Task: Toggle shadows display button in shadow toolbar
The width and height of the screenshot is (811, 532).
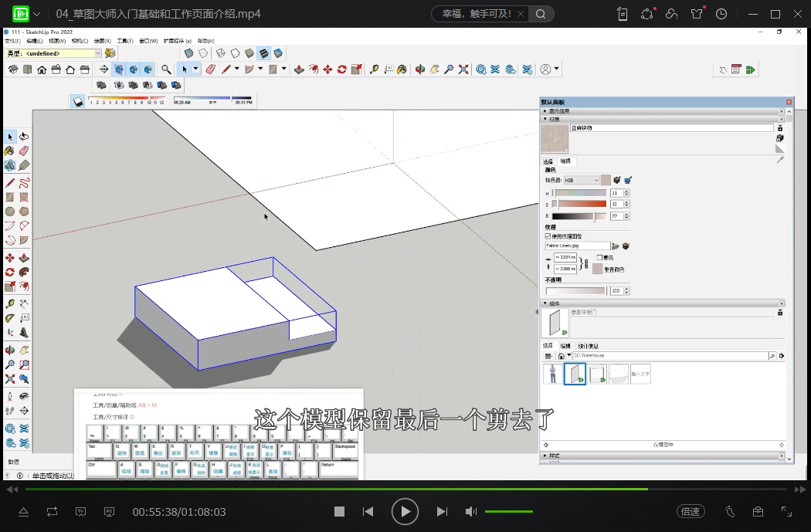Action: [78, 101]
